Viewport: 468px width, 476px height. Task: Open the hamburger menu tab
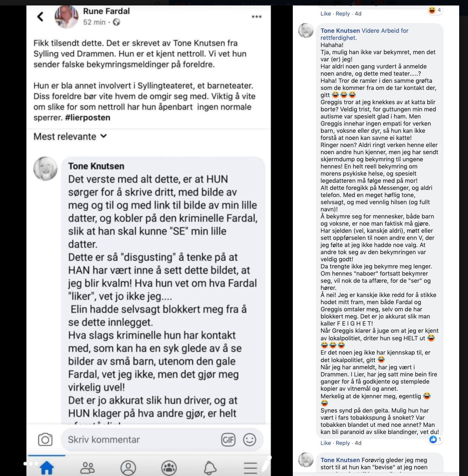pos(250,468)
